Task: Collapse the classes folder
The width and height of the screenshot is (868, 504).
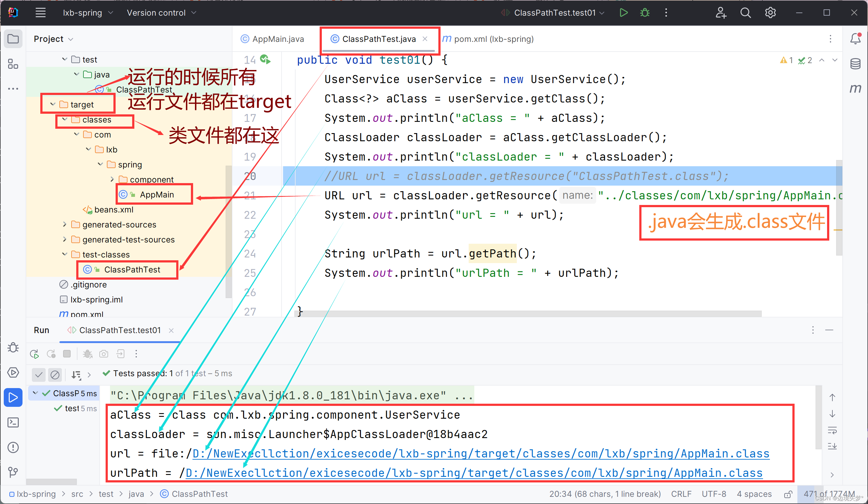Action: pos(64,119)
